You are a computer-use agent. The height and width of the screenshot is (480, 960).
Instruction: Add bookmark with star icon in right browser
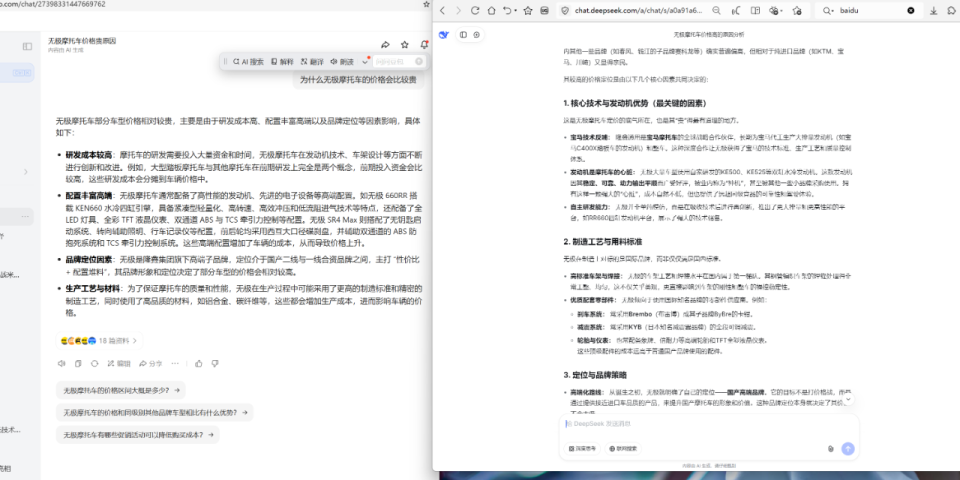tap(528, 10)
